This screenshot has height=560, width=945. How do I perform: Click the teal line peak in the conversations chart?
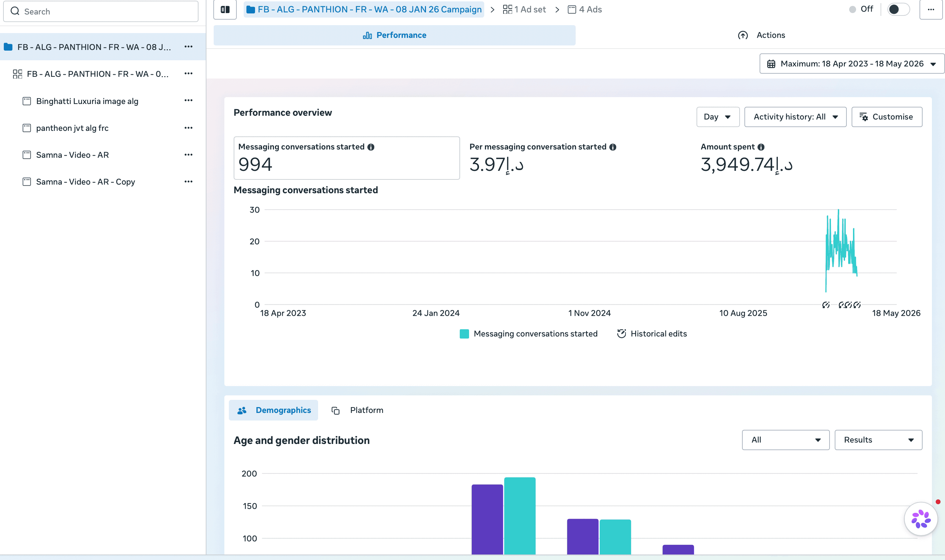[x=839, y=210]
